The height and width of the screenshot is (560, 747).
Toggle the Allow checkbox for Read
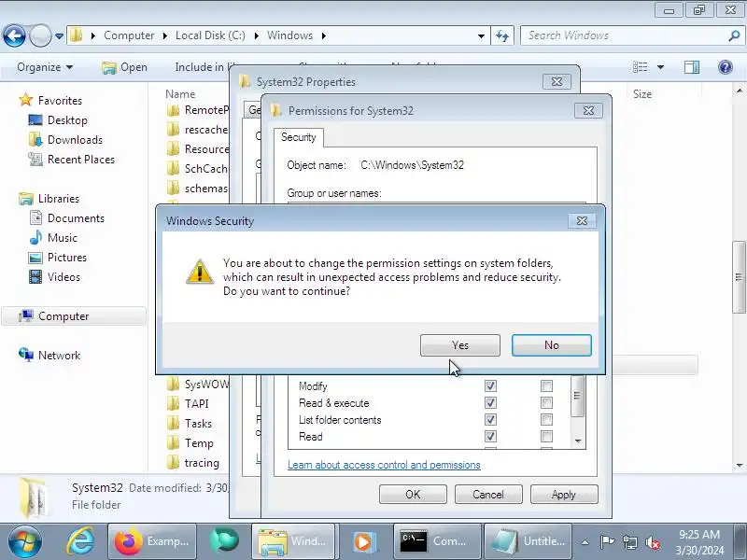[x=490, y=436]
